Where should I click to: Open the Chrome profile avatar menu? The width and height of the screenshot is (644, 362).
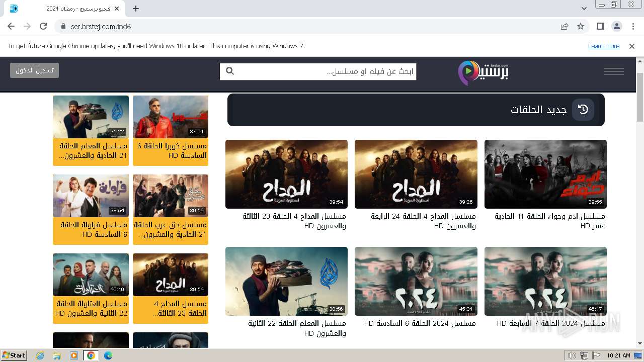tap(617, 26)
